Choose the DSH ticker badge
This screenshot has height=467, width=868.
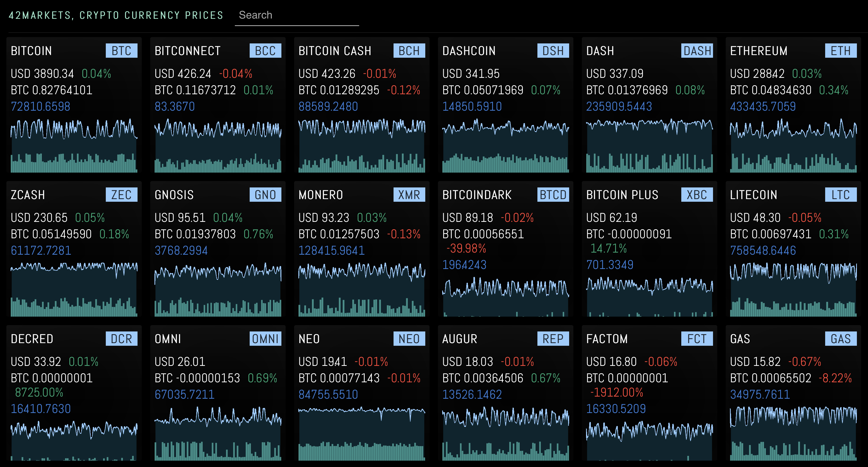click(x=553, y=51)
